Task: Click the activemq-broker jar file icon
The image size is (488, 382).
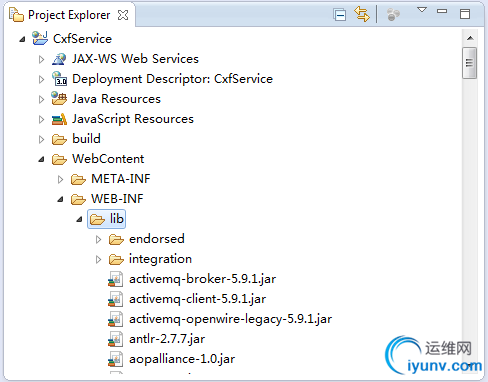Action: [116, 279]
